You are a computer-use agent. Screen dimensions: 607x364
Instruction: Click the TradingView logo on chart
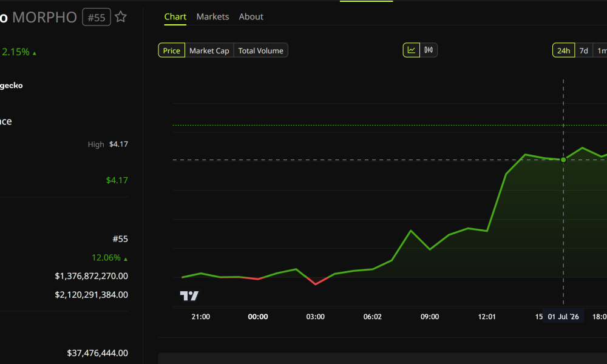click(189, 296)
